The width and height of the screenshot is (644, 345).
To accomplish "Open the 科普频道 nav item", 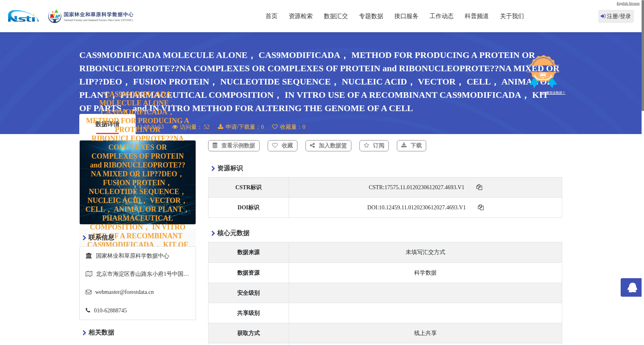I will (x=477, y=16).
